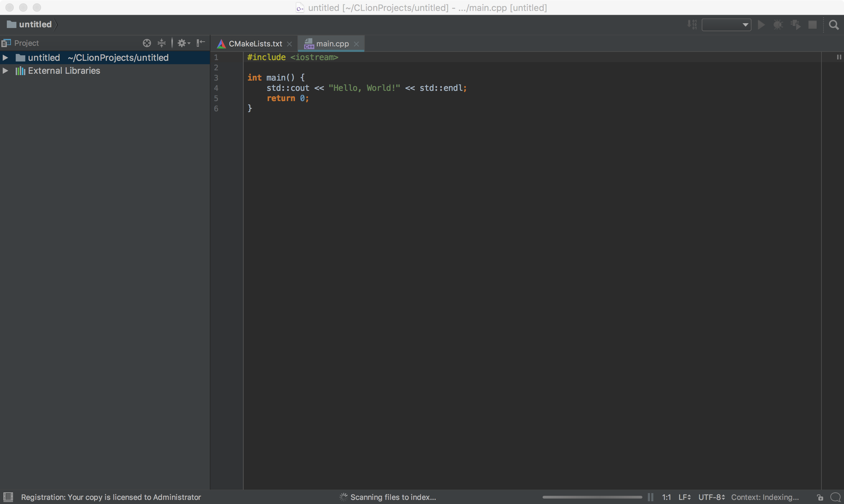Pause the indexing background task
Screen dimensions: 844x504
651,497
